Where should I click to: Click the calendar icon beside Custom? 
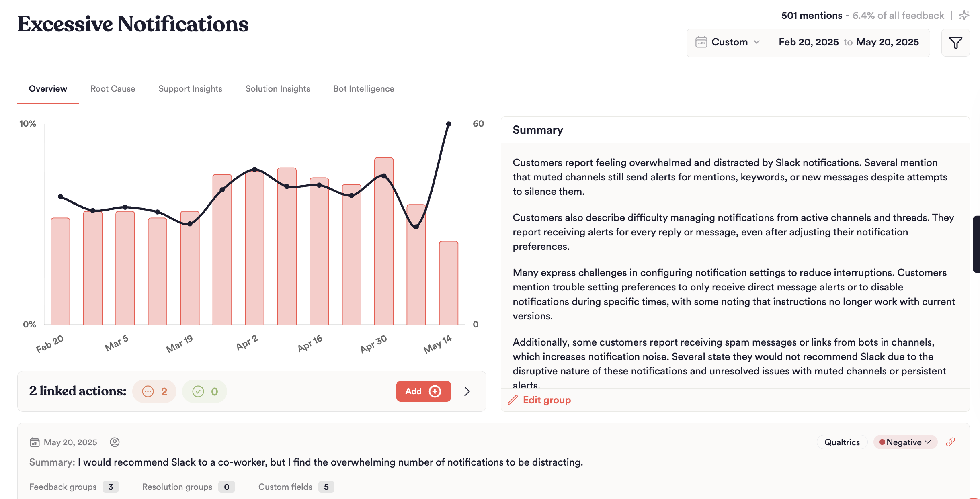[x=701, y=42]
